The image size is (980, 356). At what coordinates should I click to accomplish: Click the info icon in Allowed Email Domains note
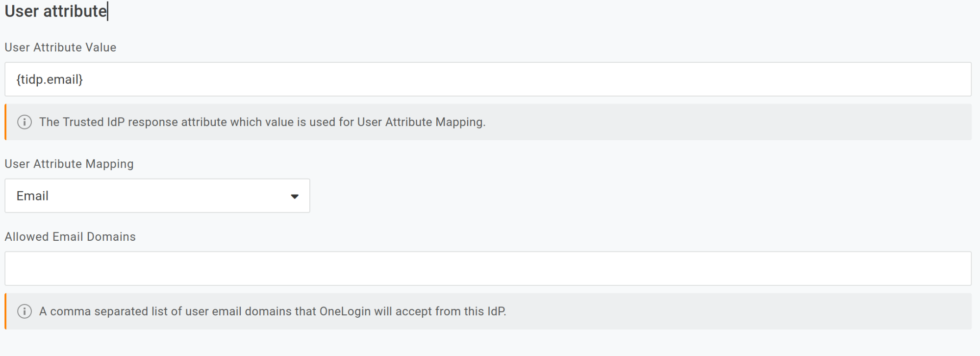(25, 311)
